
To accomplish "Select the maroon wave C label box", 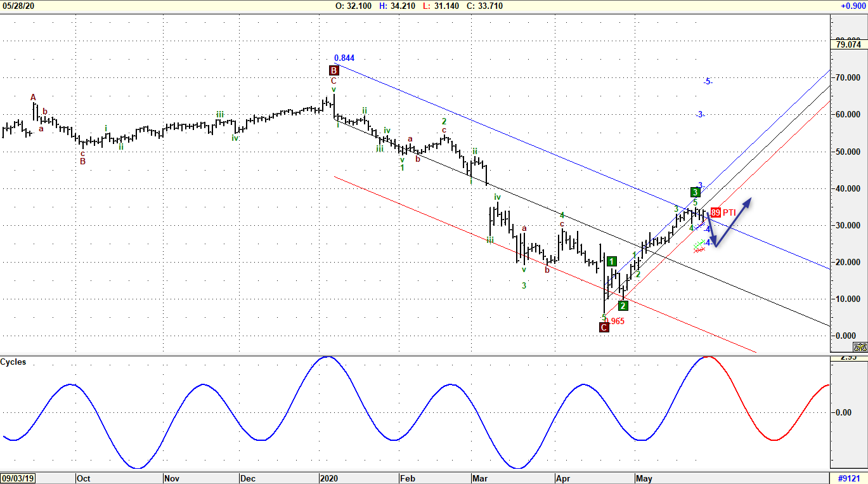I will click(603, 327).
